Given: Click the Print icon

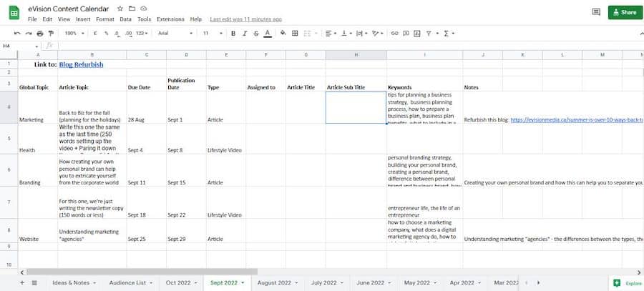Looking at the screenshot, I should click(40, 33).
